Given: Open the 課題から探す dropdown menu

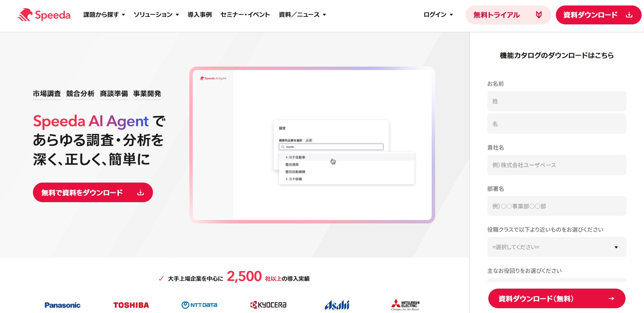Looking at the screenshot, I should tap(104, 15).
